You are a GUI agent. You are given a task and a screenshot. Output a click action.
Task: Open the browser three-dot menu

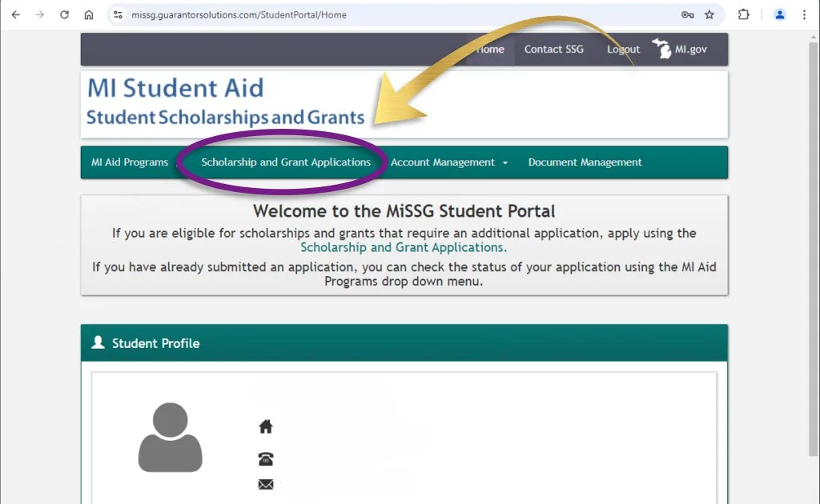pos(804,14)
